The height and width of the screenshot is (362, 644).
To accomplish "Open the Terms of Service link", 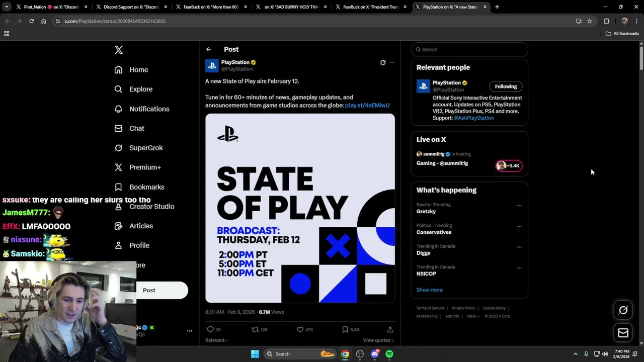I will (430, 308).
